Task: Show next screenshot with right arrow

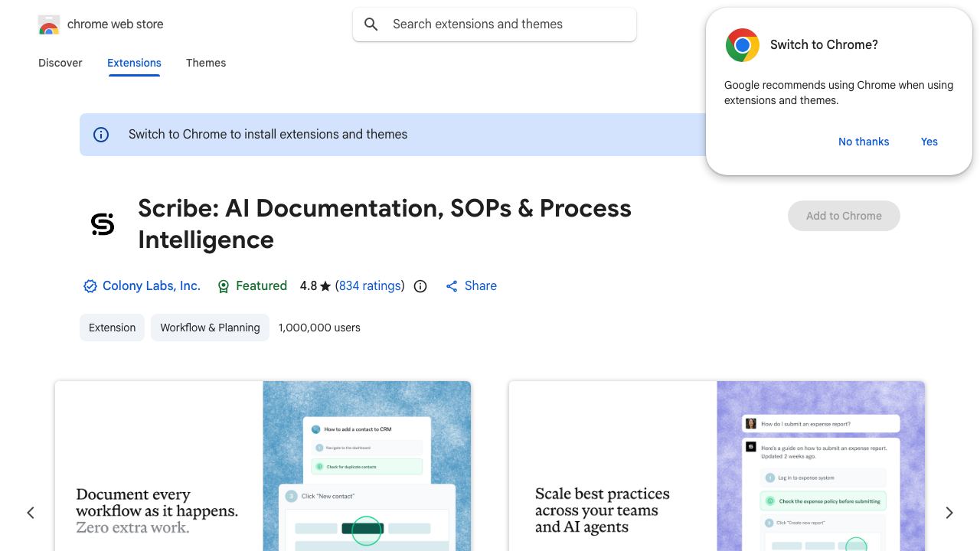Action: (x=949, y=513)
